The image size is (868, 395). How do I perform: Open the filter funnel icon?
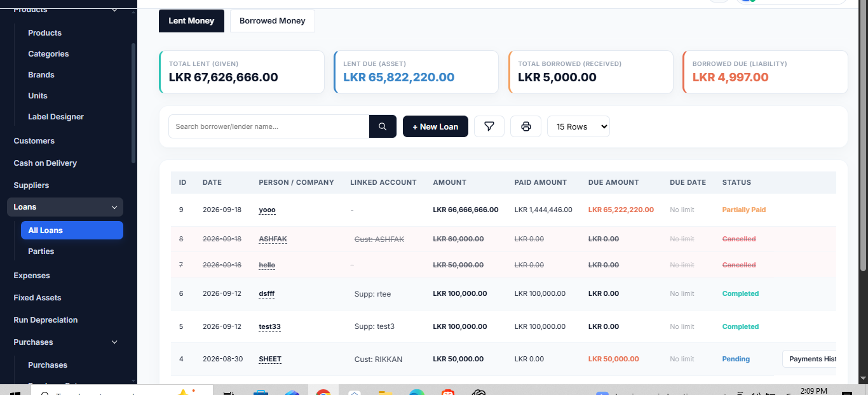(x=489, y=126)
